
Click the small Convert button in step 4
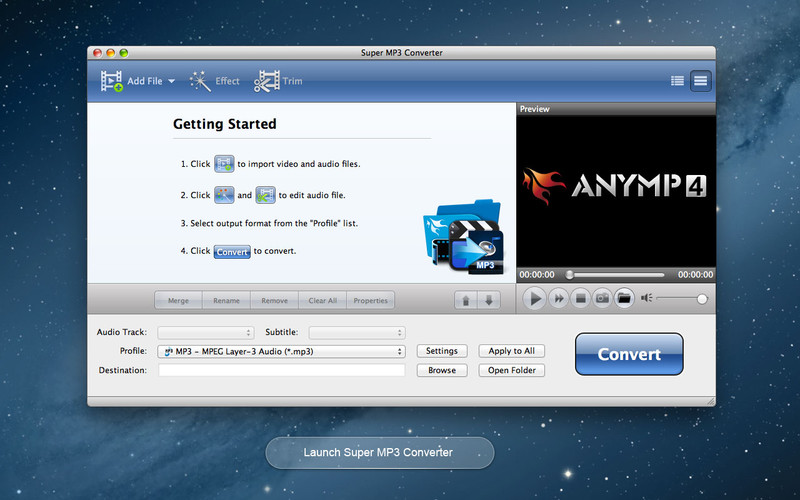232,252
